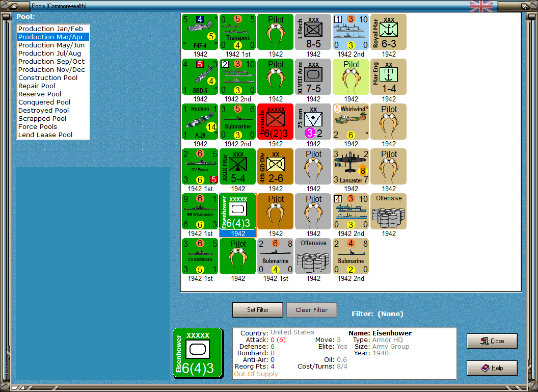Select the light blue convoy counter numbered 1
This screenshot has height=392, width=538.
[x=351, y=32]
